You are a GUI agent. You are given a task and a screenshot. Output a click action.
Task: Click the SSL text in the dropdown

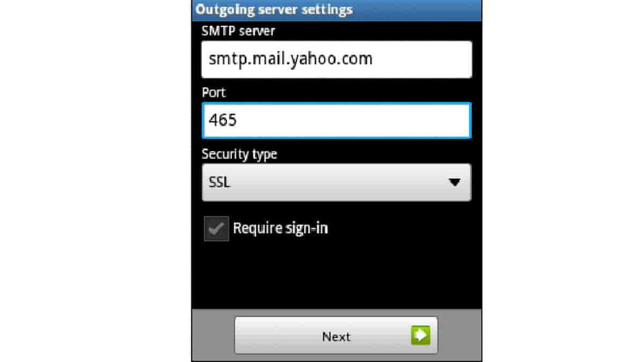(219, 182)
